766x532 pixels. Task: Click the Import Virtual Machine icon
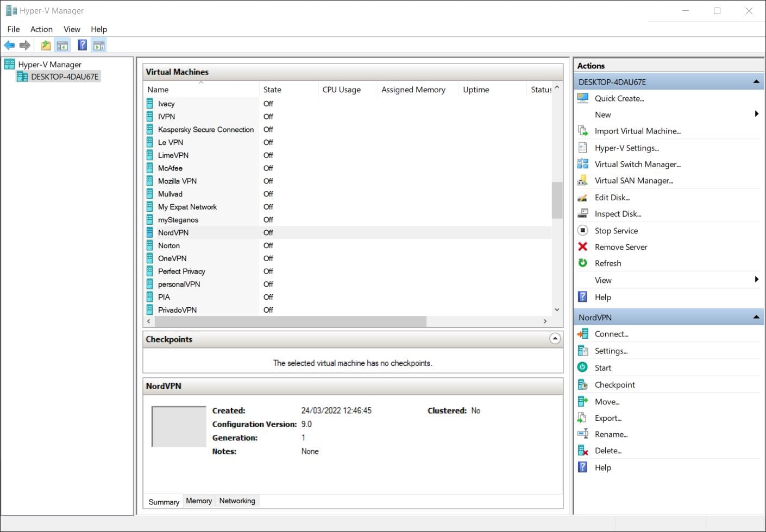(583, 131)
